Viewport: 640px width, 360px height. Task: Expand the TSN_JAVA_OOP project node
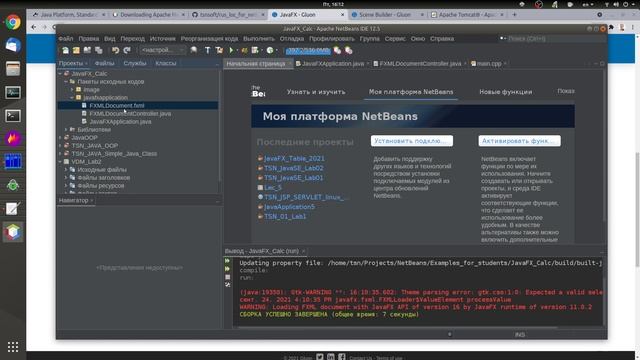(60, 146)
